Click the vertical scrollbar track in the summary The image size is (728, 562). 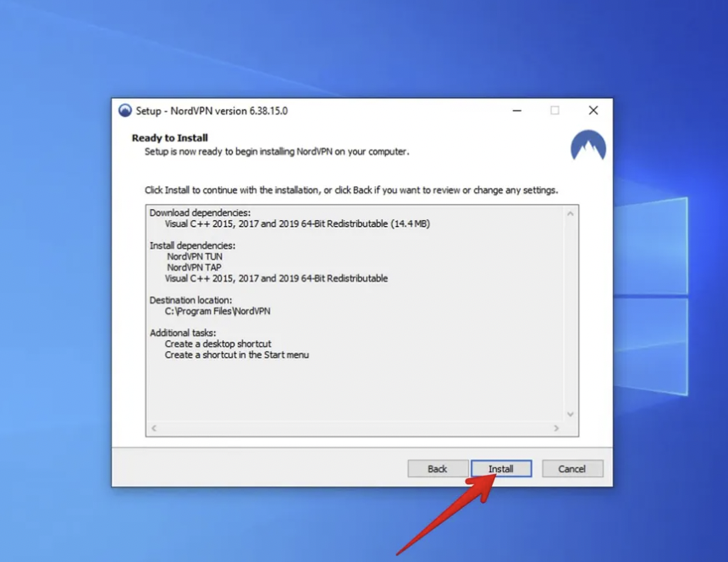tap(570, 313)
